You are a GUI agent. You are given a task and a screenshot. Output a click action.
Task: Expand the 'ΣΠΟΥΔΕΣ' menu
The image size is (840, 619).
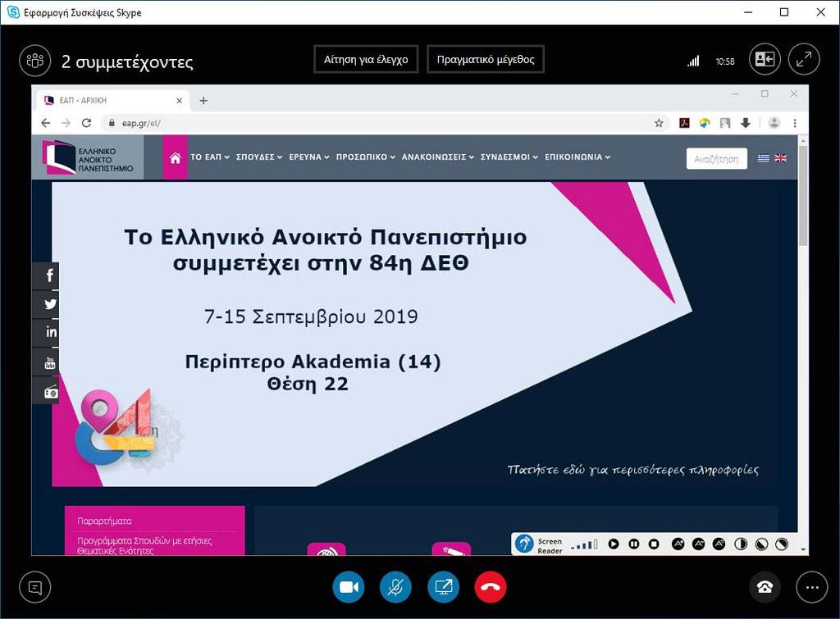pyautogui.click(x=259, y=157)
